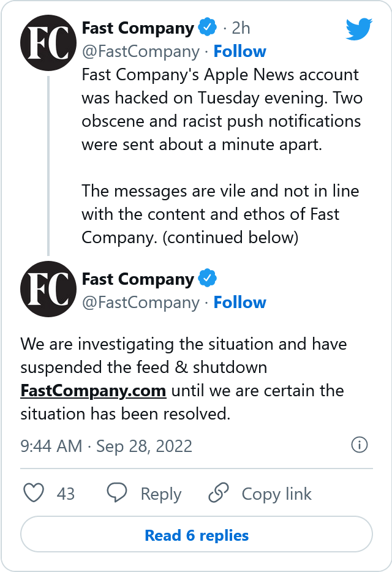Screen dimensions: 392x572
Task: Click the copy link chain icon
Action: [x=218, y=492]
